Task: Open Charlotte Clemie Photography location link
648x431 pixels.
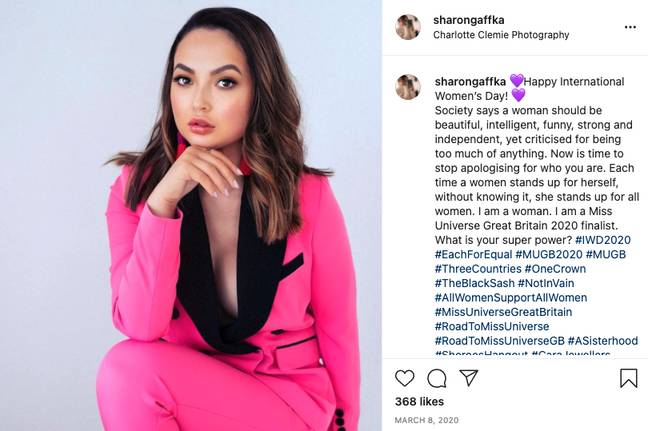Action: click(x=501, y=35)
